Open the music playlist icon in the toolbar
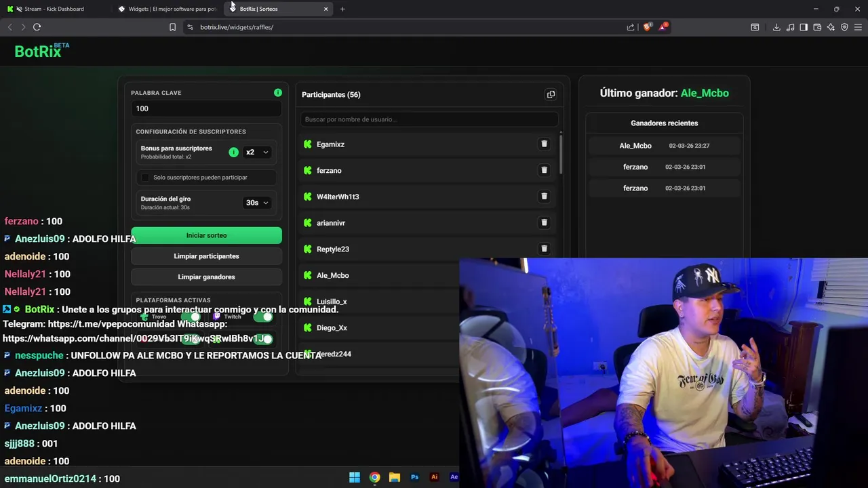 (x=790, y=27)
